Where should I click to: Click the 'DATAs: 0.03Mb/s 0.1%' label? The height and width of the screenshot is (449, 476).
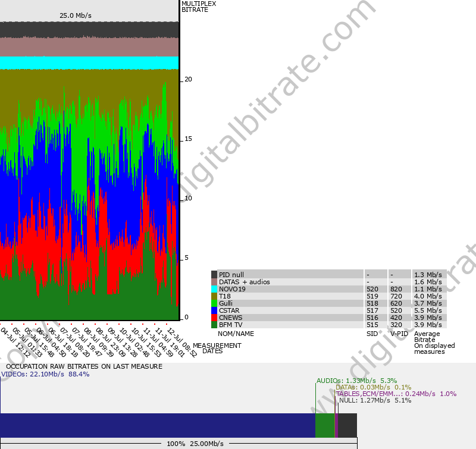click(374, 387)
